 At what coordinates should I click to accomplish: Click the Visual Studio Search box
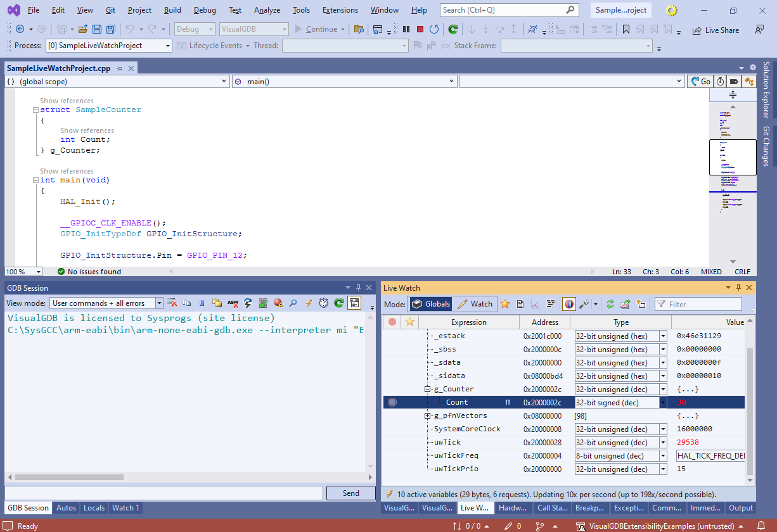(509, 10)
